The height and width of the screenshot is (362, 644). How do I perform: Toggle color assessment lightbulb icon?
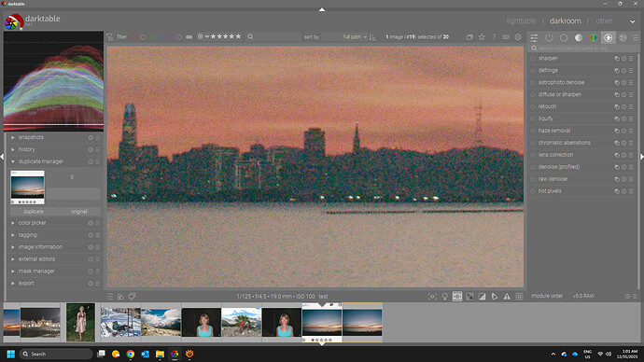click(445, 297)
